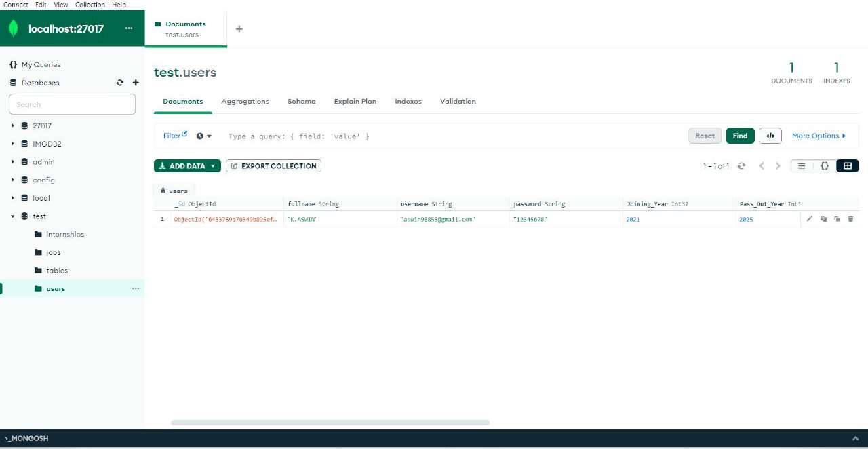Refresh the databases sidebar list
The image size is (868, 449).
[120, 82]
